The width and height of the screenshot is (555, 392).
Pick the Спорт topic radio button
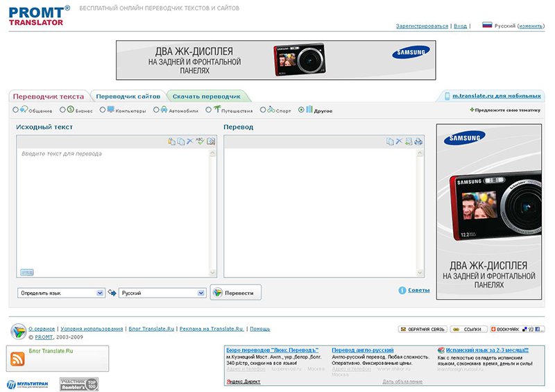263,110
